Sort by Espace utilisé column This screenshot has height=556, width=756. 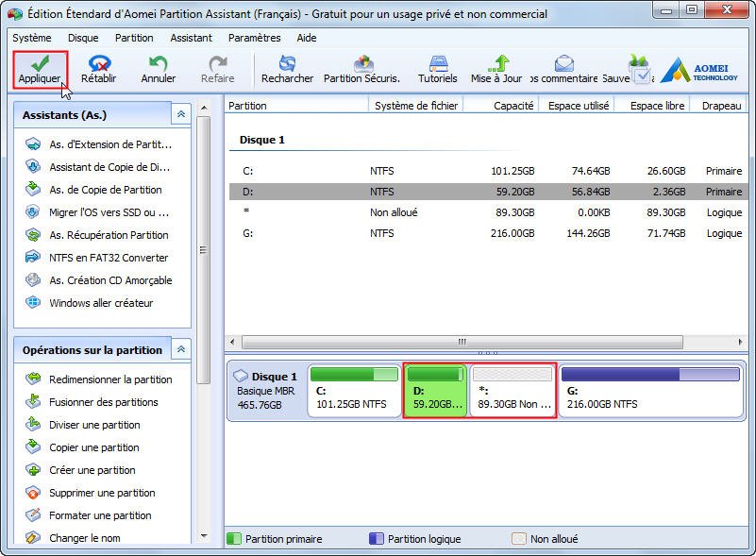577,106
